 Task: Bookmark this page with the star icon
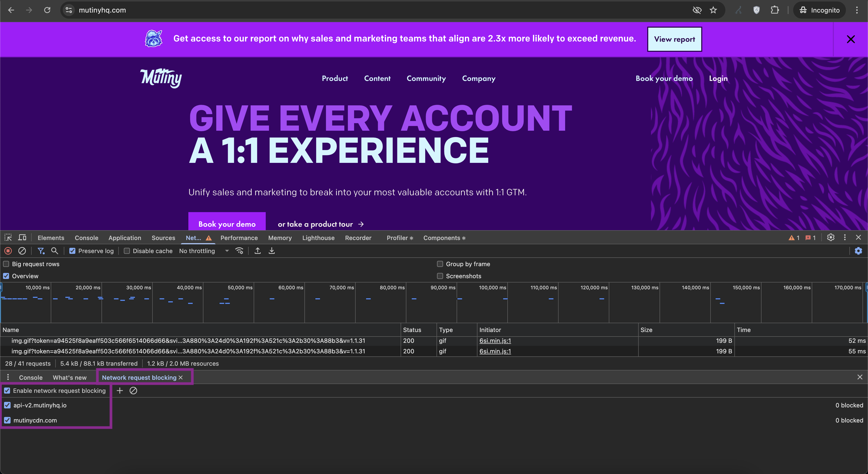pyautogui.click(x=713, y=10)
